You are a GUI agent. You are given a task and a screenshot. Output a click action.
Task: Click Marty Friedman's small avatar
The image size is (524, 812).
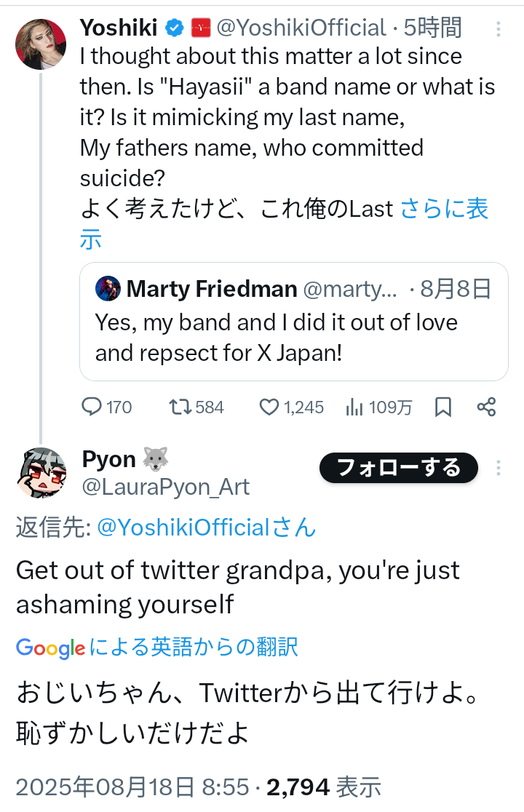pos(108,289)
